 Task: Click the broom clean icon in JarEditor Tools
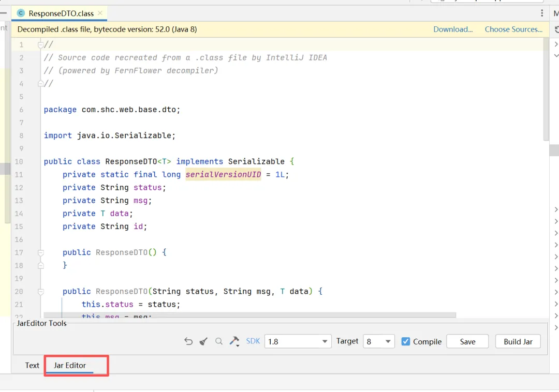tap(203, 341)
